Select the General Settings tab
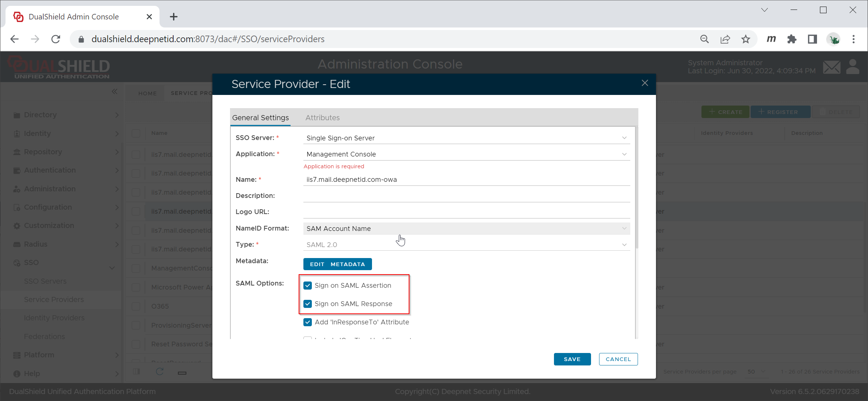Viewport: 868px width, 401px height. click(260, 118)
